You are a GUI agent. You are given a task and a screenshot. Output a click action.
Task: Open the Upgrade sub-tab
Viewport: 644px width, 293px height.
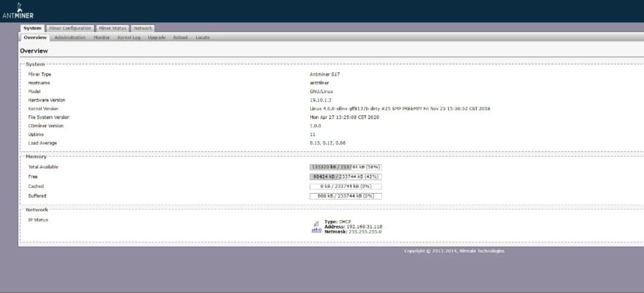tap(156, 38)
